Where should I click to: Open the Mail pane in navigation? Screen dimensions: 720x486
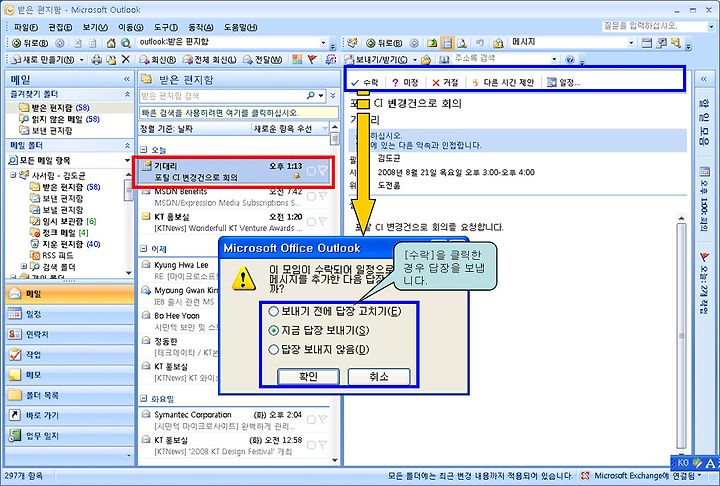pyautogui.click(x=70, y=294)
